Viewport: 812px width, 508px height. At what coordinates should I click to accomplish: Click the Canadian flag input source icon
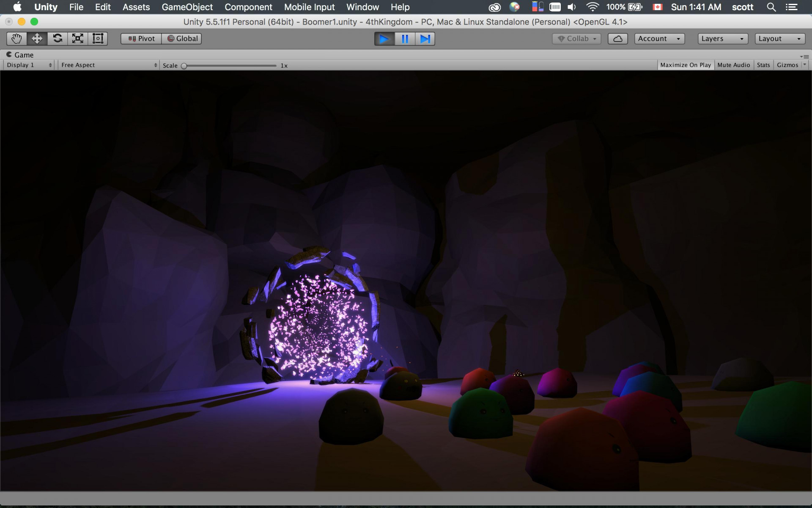coord(657,7)
